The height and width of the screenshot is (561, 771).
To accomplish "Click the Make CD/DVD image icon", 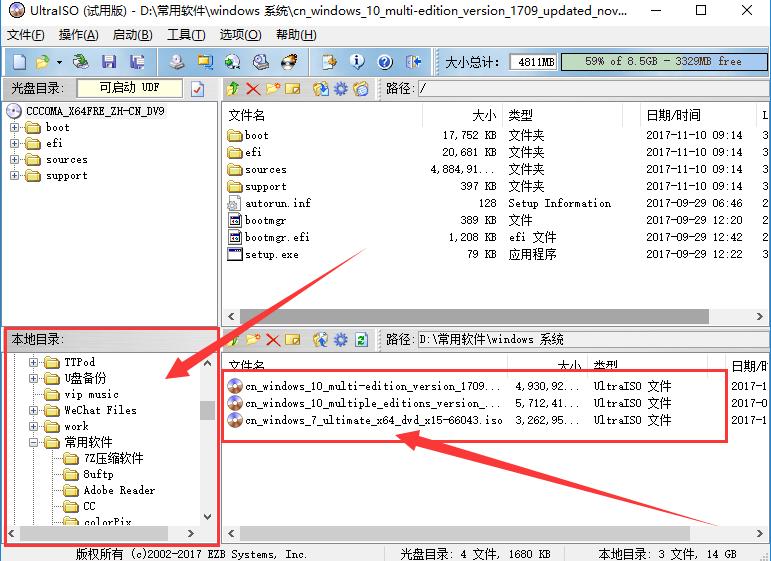I will (177, 62).
